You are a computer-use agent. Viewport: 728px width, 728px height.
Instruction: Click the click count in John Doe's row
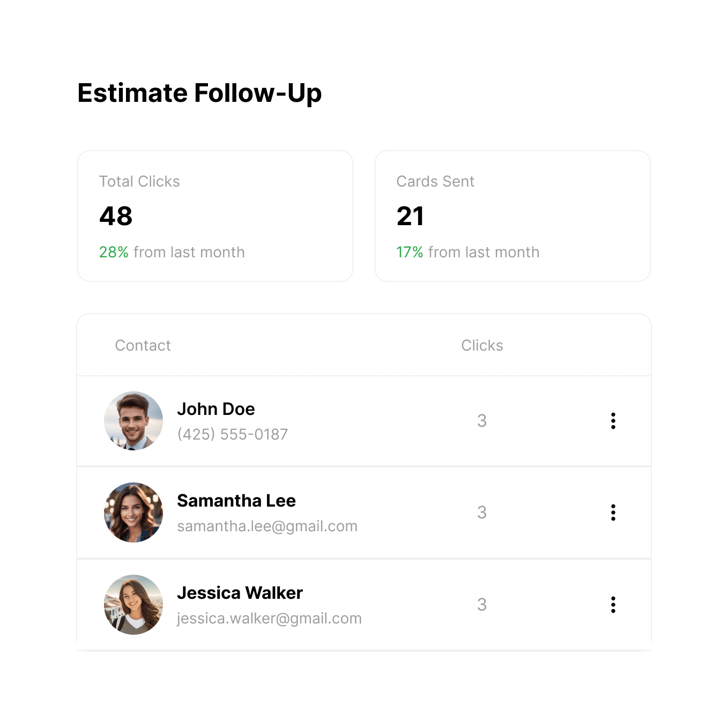pyautogui.click(x=482, y=421)
